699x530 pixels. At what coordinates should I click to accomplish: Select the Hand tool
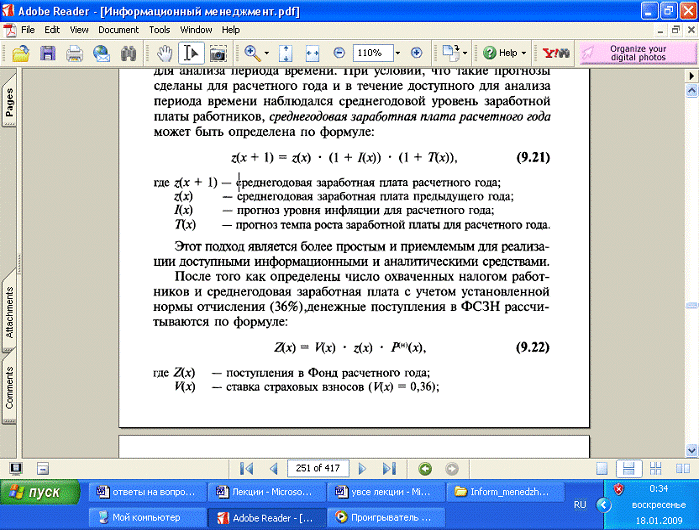pos(164,53)
